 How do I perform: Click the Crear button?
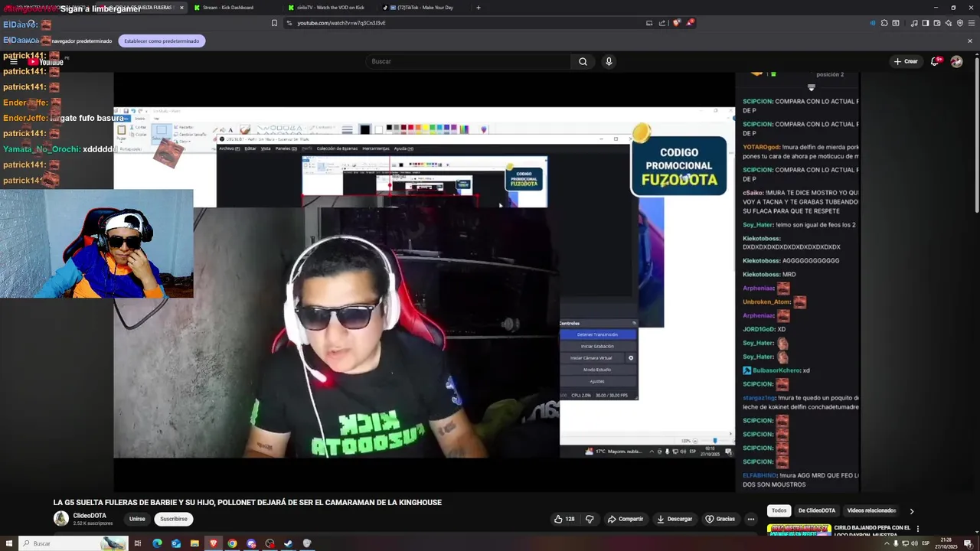906,61
